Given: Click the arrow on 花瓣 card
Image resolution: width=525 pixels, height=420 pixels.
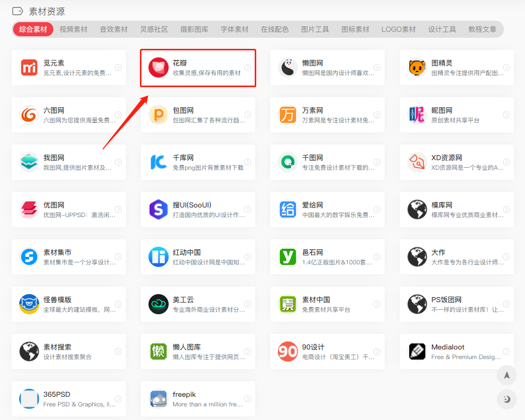Looking at the screenshot, I should click(x=248, y=67).
